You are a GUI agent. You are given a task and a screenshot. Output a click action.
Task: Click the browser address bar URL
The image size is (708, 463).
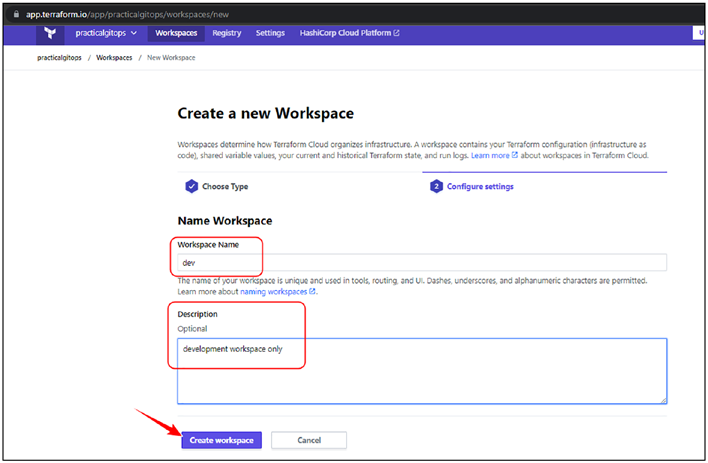pos(127,14)
